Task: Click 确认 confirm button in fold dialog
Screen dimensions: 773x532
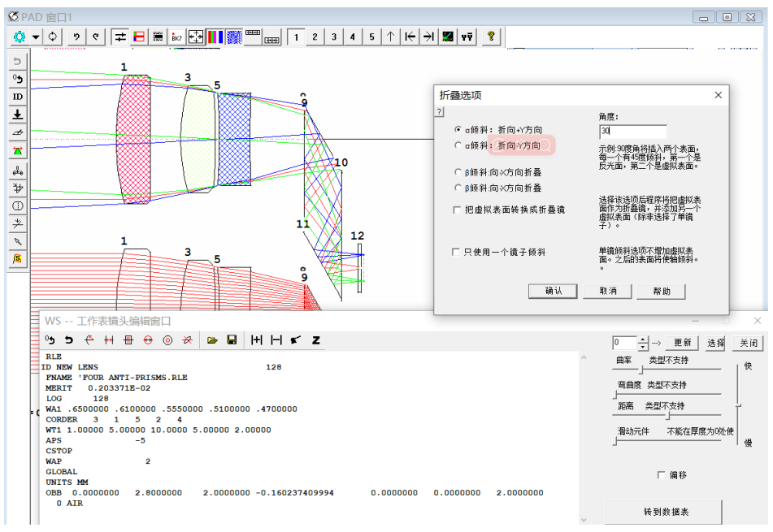Action: tap(553, 291)
